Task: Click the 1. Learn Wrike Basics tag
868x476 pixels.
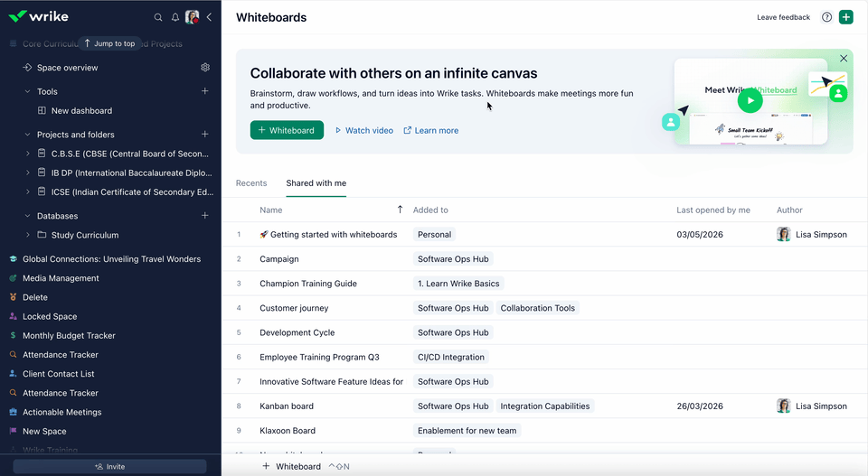Action: pos(458,283)
